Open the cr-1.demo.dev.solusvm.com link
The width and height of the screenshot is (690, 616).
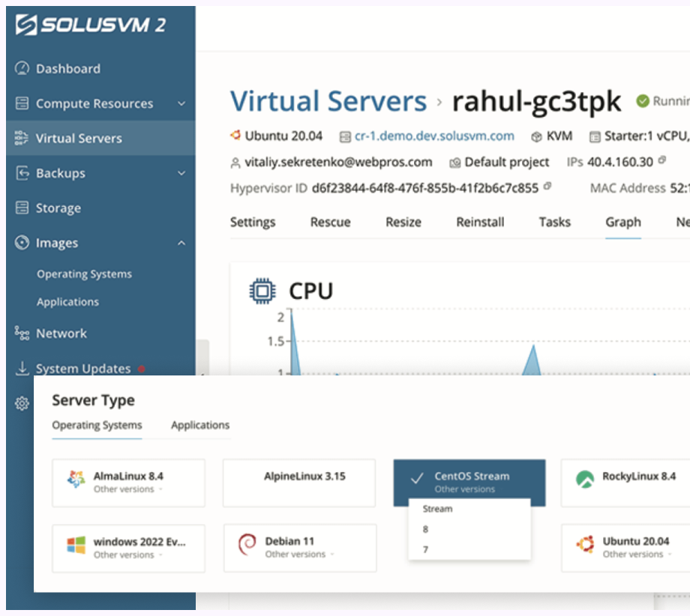(434, 136)
